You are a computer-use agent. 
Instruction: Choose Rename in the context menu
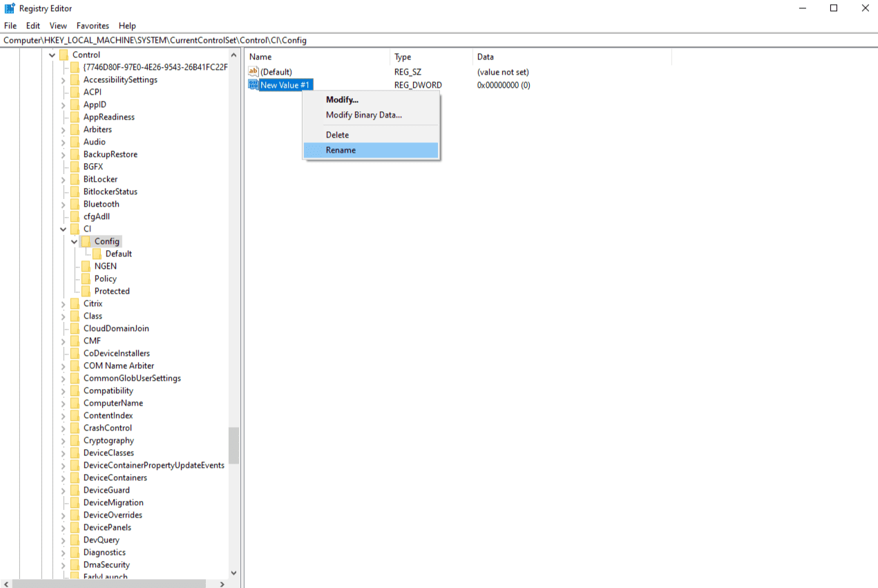371,150
